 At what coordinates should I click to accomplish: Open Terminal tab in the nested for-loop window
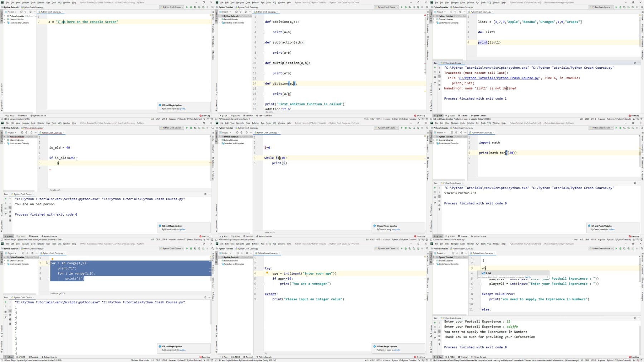[x=34, y=357]
